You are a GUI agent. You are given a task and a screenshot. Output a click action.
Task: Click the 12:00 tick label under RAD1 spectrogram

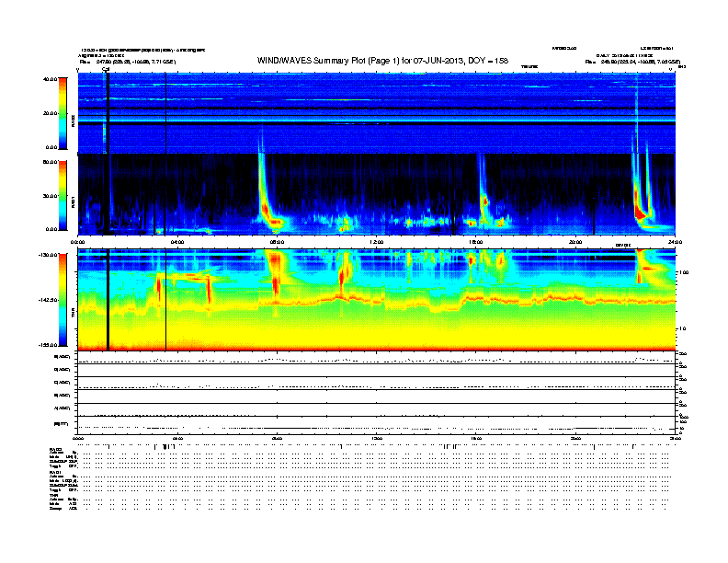tap(377, 242)
